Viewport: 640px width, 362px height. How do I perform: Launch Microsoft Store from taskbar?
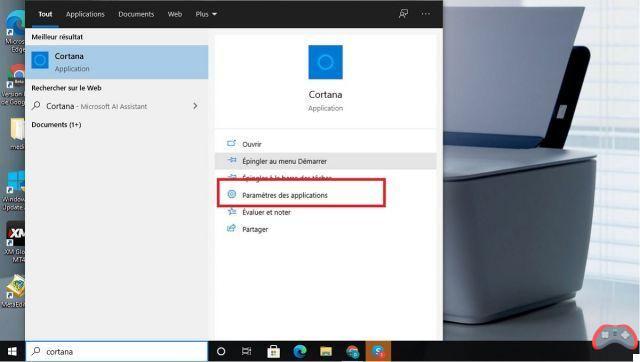[273, 351]
